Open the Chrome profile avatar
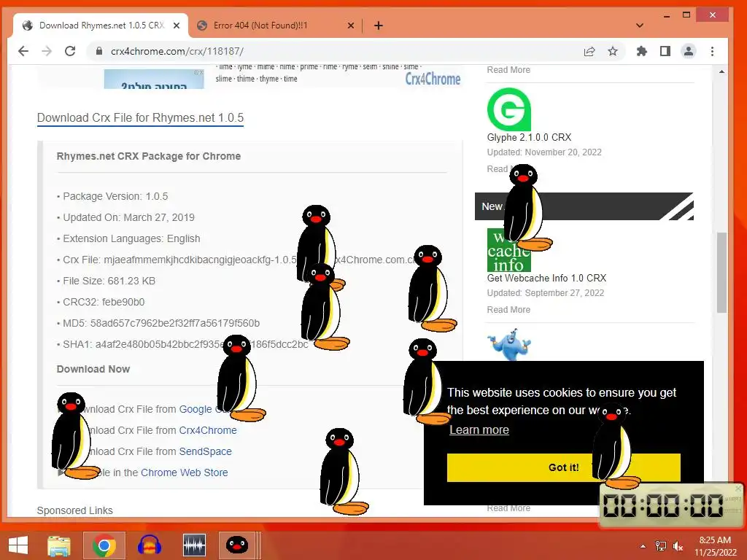This screenshot has height=560, width=747. click(689, 52)
